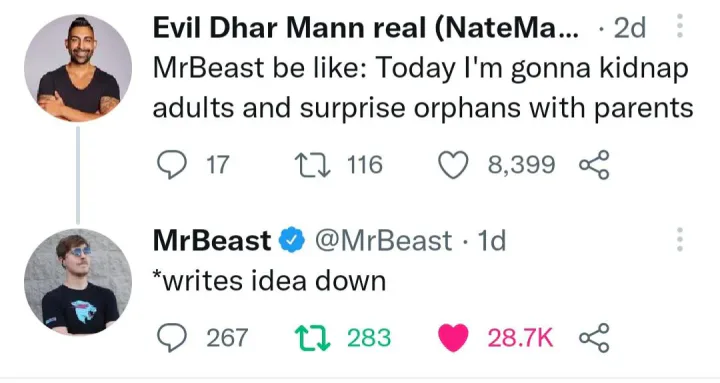Image resolution: width=720 pixels, height=383 pixels.
Task: Click MrBeast's blue verified badge
Action: (292, 241)
